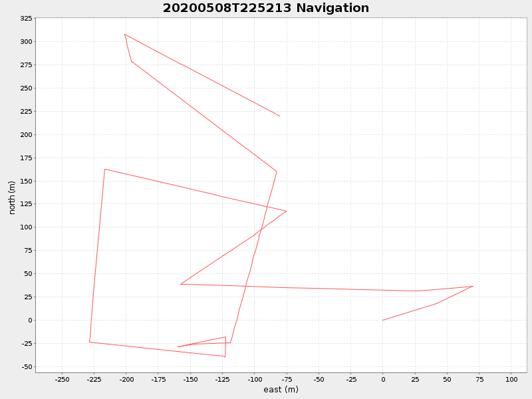Screen dimensions: 532x399
Task: Select the "east (m)" horizontal axis label
Action: [281, 390]
